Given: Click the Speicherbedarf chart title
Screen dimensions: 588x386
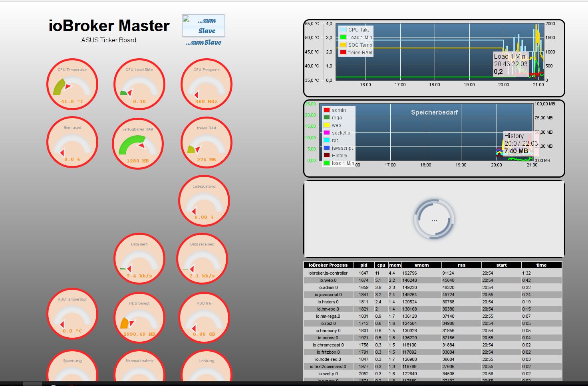Looking at the screenshot, I should point(435,113).
